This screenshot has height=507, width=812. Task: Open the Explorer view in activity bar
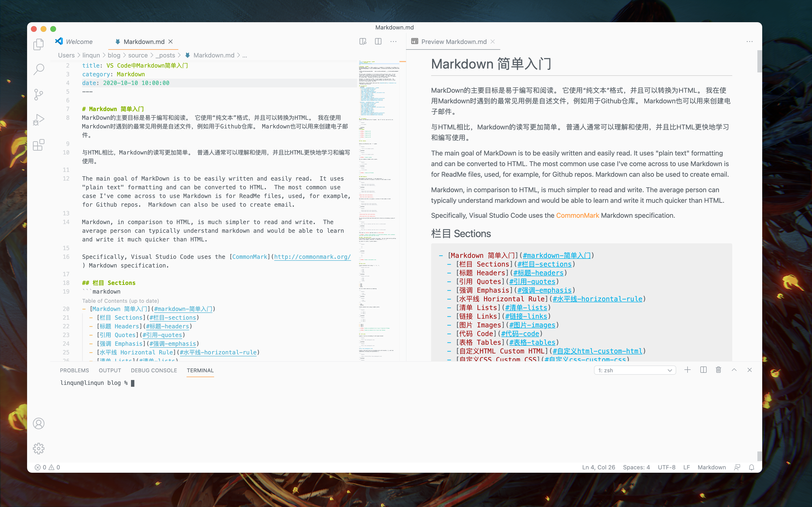tap(39, 44)
